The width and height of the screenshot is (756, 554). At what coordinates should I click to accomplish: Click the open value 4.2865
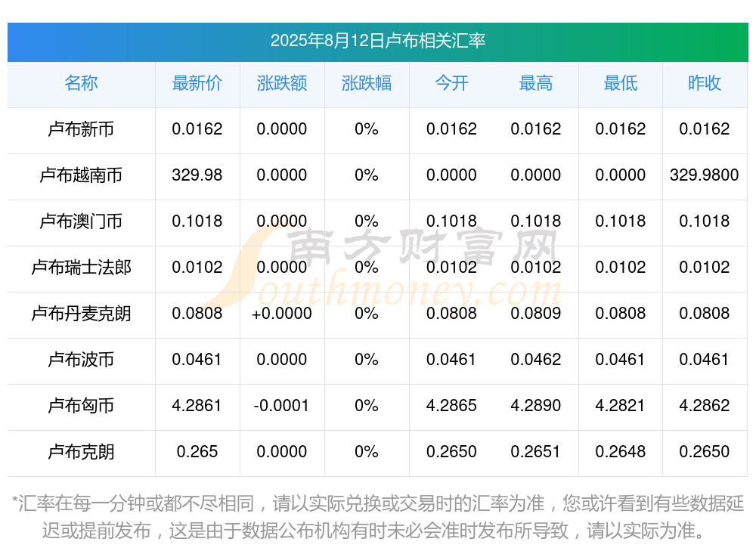click(451, 406)
